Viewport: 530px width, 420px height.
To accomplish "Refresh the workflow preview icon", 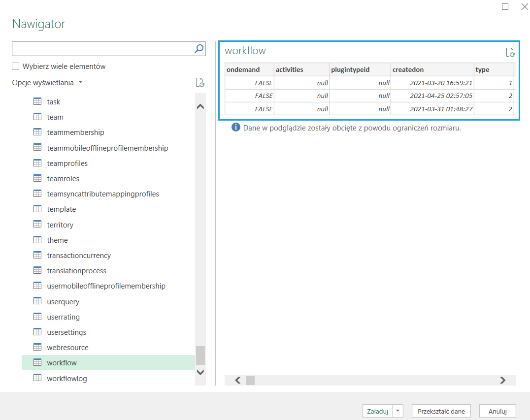I will pos(510,52).
